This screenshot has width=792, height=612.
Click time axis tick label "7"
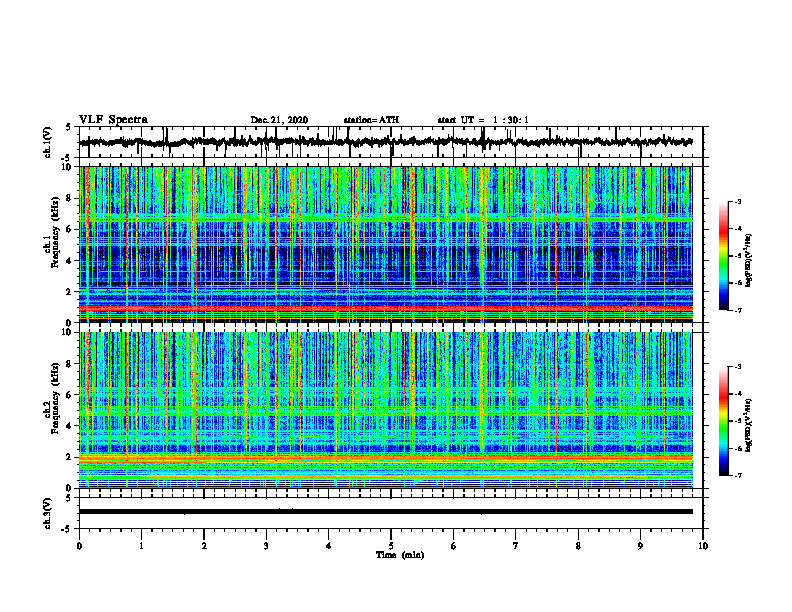coord(516,546)
